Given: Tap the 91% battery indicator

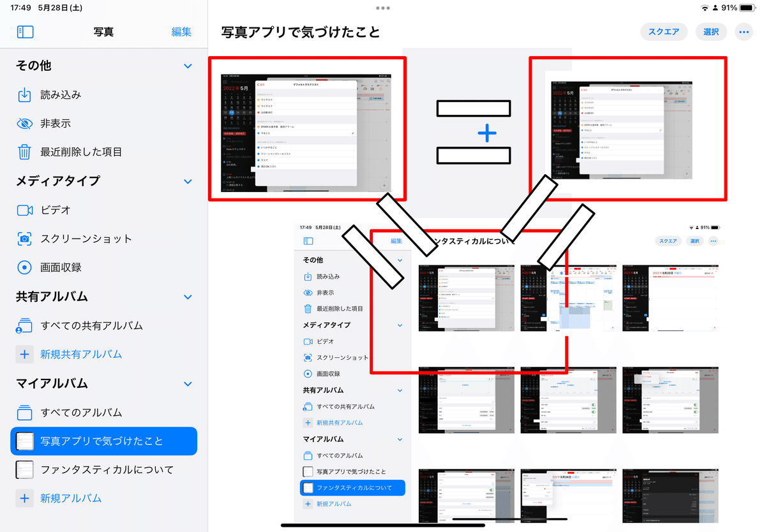Looking at the screenshot, I should (737, 8).
